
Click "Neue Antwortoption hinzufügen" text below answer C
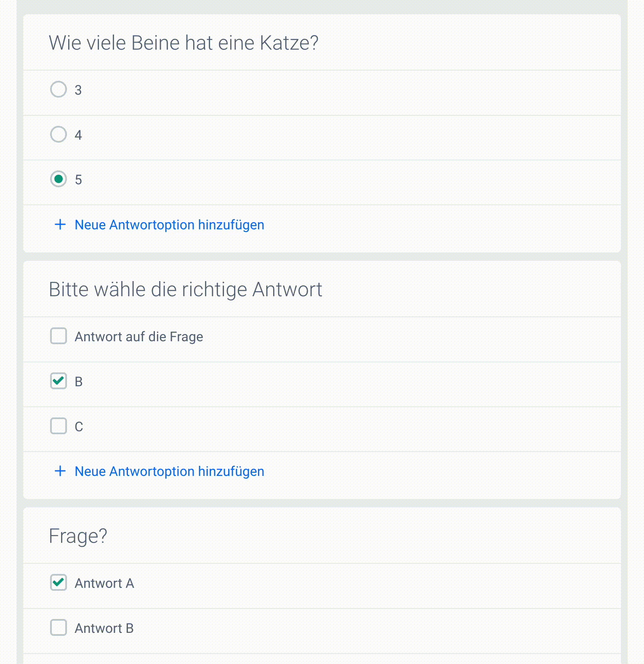point(169,471)
